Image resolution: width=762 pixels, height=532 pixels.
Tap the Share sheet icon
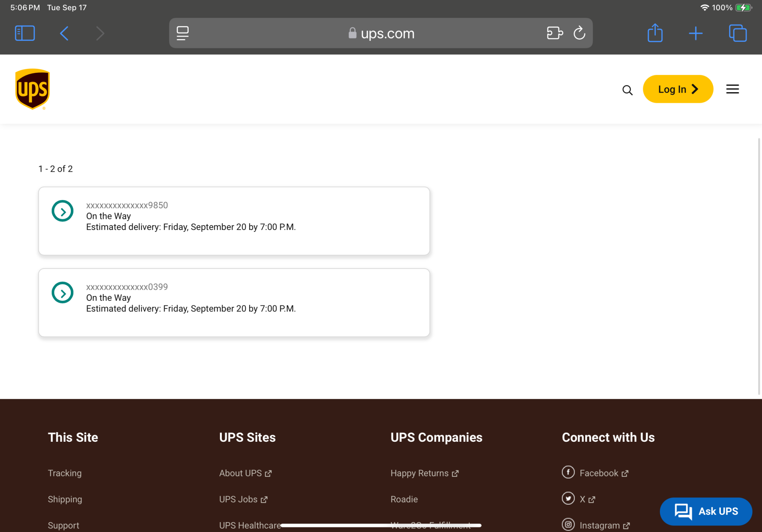click(655, 33)
